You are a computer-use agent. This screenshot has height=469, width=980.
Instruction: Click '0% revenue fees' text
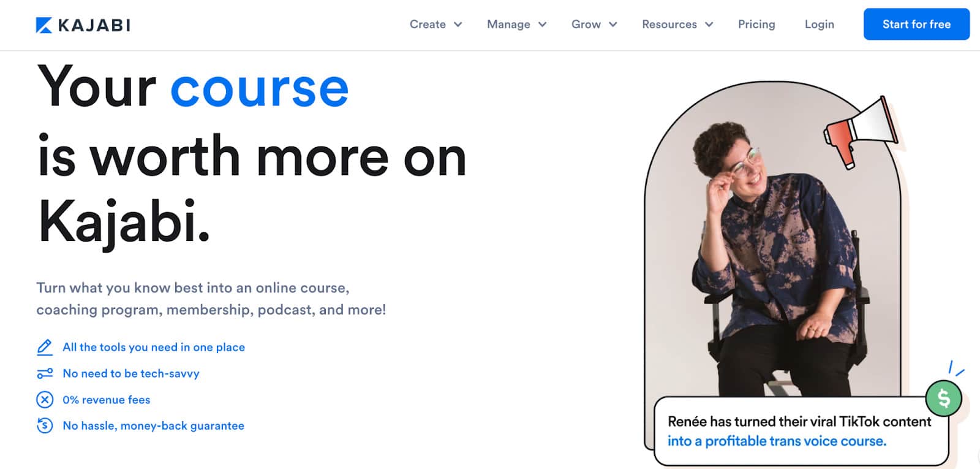click(107, 400)
